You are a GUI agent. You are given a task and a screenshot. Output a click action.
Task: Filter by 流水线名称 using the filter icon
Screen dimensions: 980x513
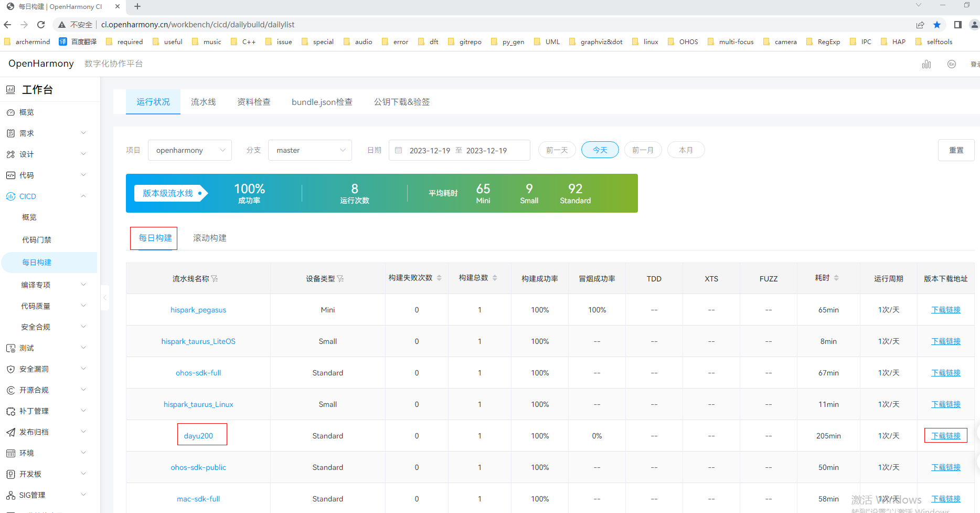(x=215, y=279)
